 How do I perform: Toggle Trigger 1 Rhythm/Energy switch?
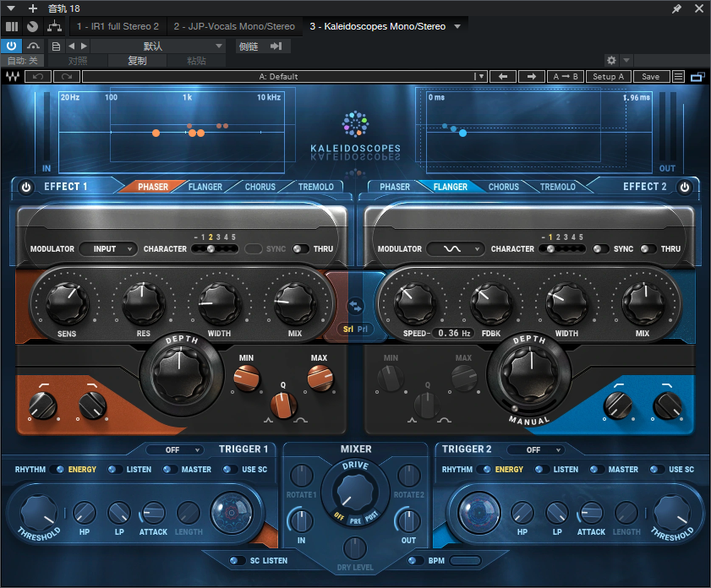coord(57,470)
